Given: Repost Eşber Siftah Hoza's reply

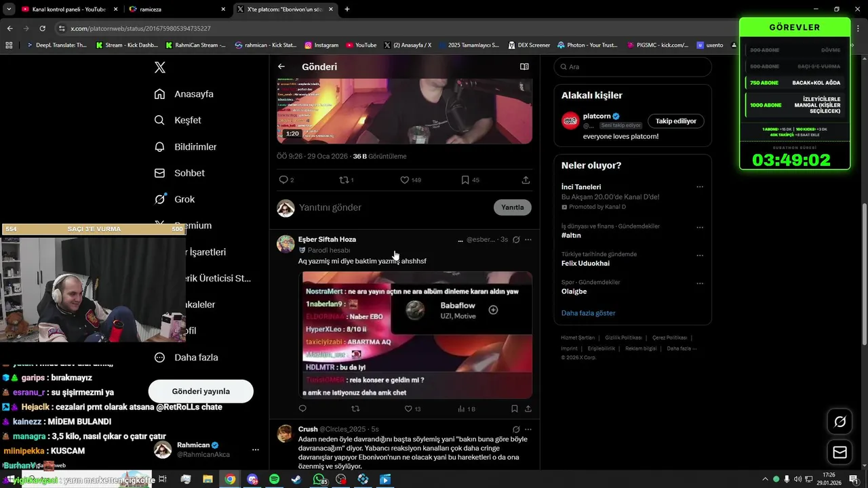Looking at the screenshot, I should point(355,409).
